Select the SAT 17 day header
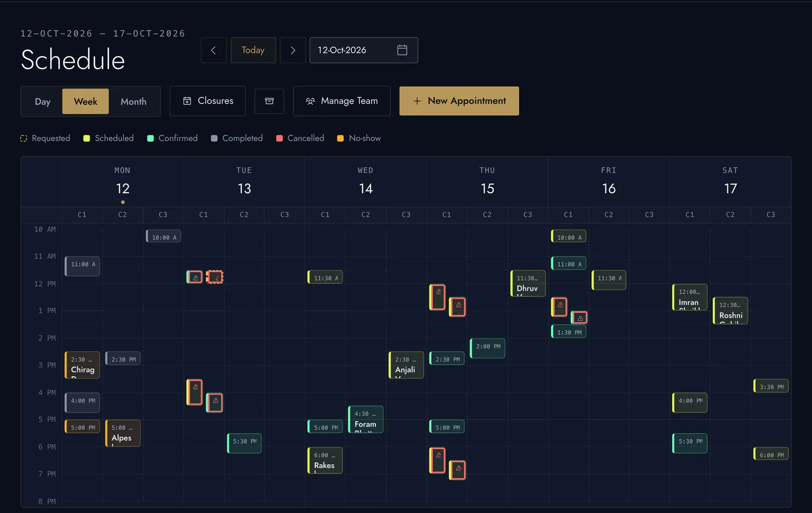Viewport: 812px width, 513px height. coord(730,182)
